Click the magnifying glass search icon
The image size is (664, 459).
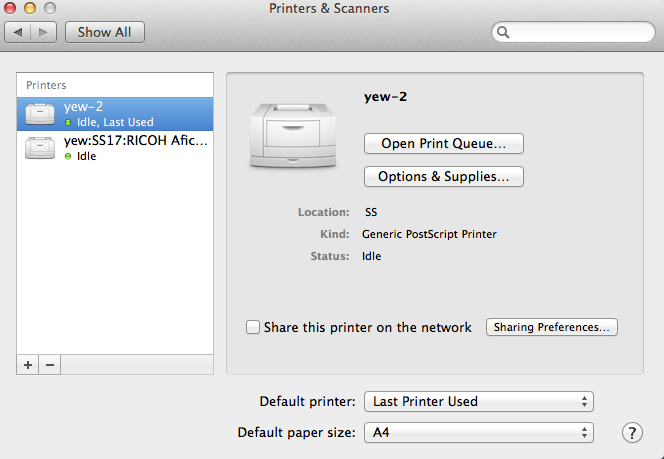point(504,32)
